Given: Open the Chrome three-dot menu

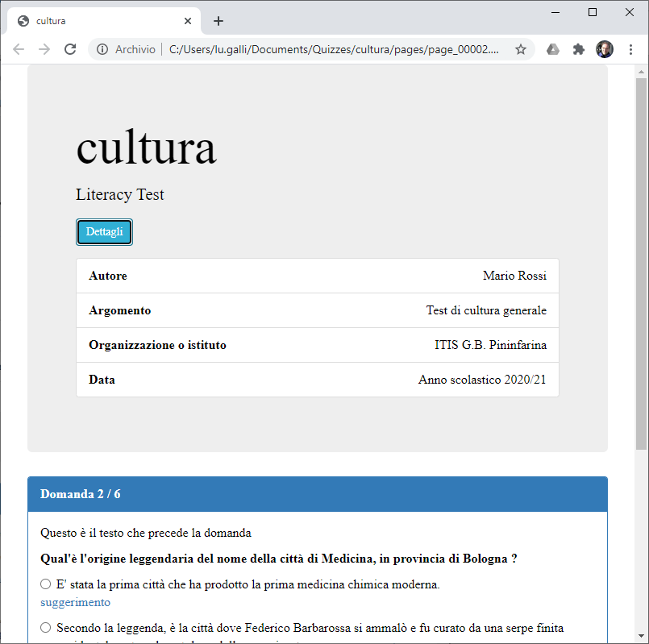Looking at the screenshot, I should click(x=630, y=50).
